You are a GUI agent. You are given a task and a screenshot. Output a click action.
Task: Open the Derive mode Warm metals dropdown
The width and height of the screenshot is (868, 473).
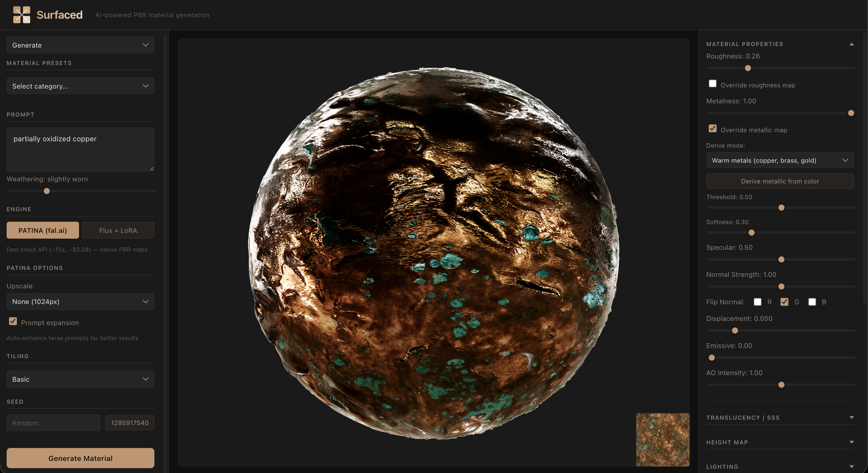click(780, 160)
